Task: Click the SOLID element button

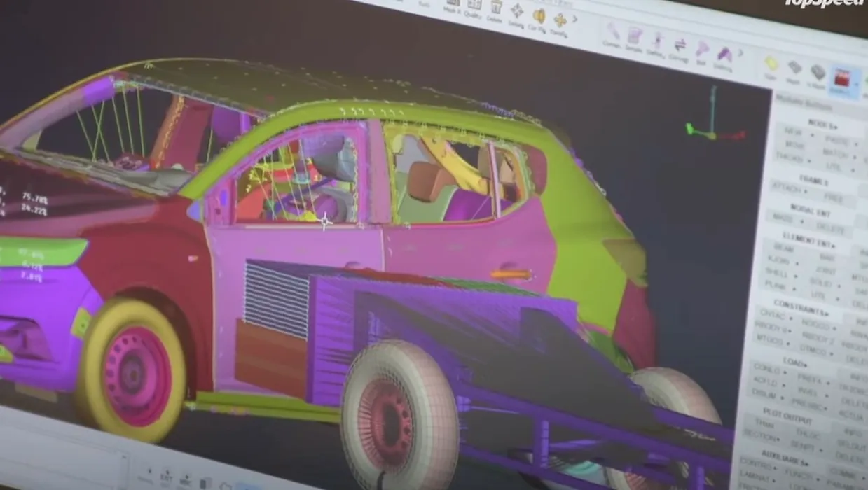Action: (x=821, y=283)
